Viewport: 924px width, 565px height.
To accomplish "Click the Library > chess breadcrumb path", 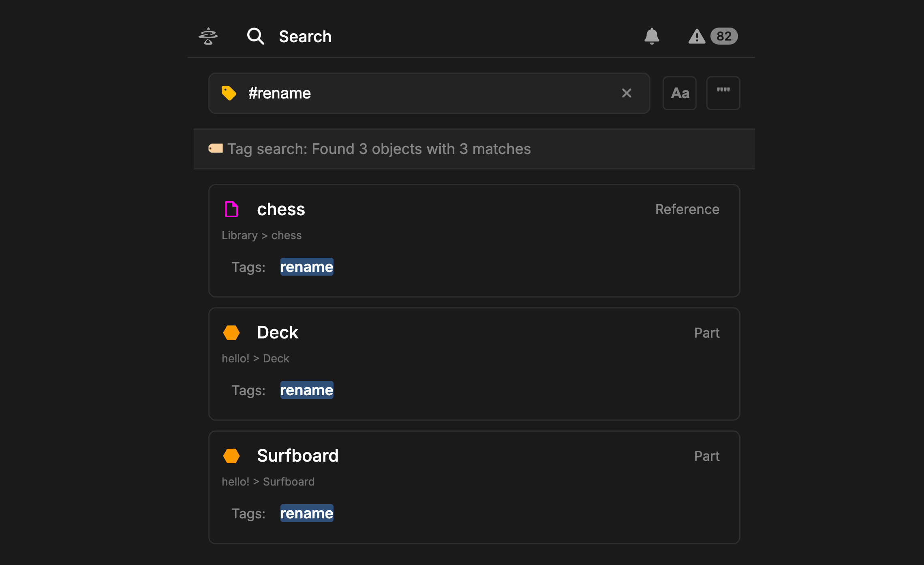I will coord(262,235).
